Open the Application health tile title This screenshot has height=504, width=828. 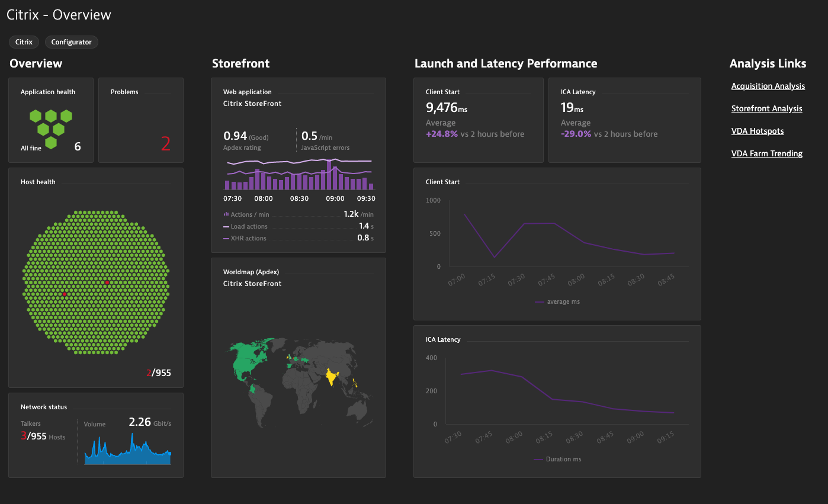48,92
